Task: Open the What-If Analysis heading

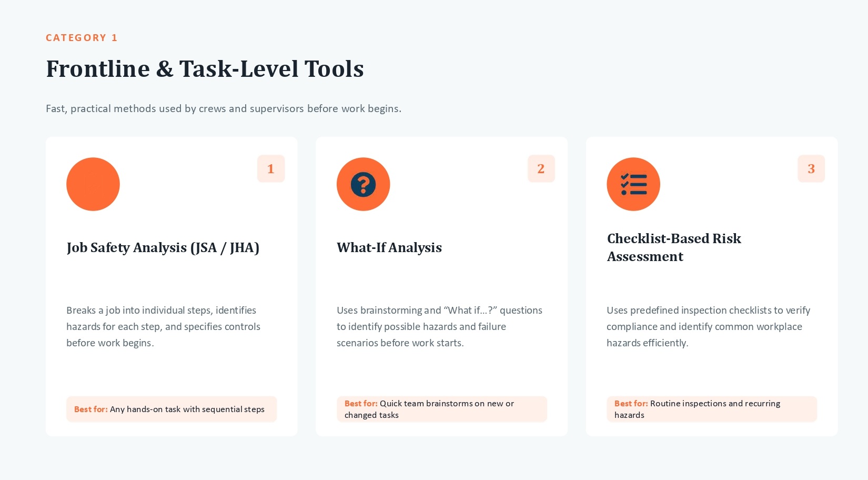Action: click(x=389, y=247)
